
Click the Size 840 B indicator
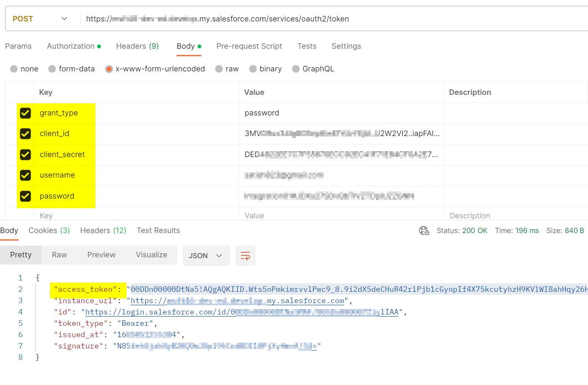(x=565, y=230)
